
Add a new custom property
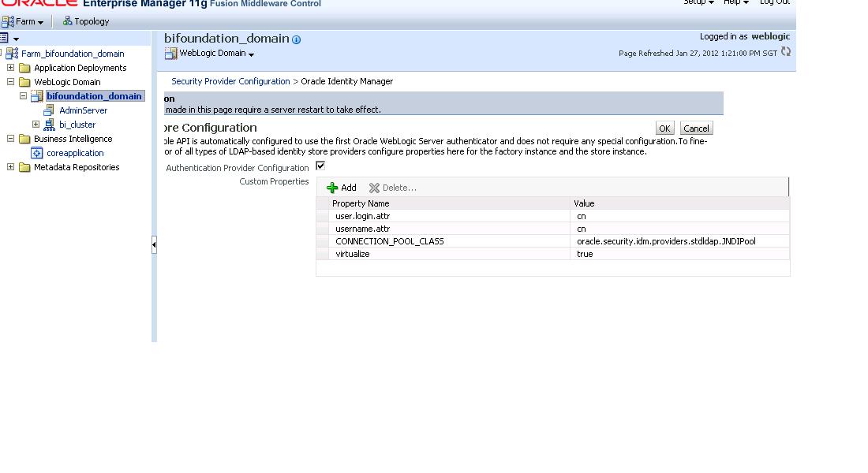click(x=342, y=188)
